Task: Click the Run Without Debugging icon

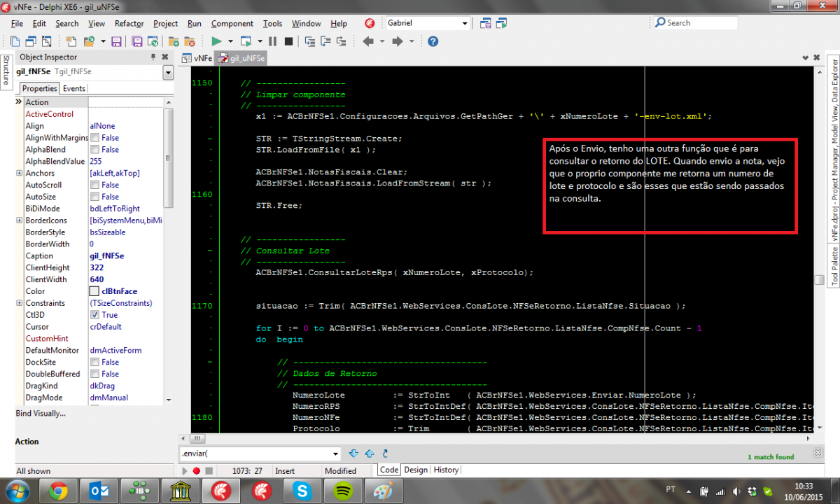Action: [246, 41]
